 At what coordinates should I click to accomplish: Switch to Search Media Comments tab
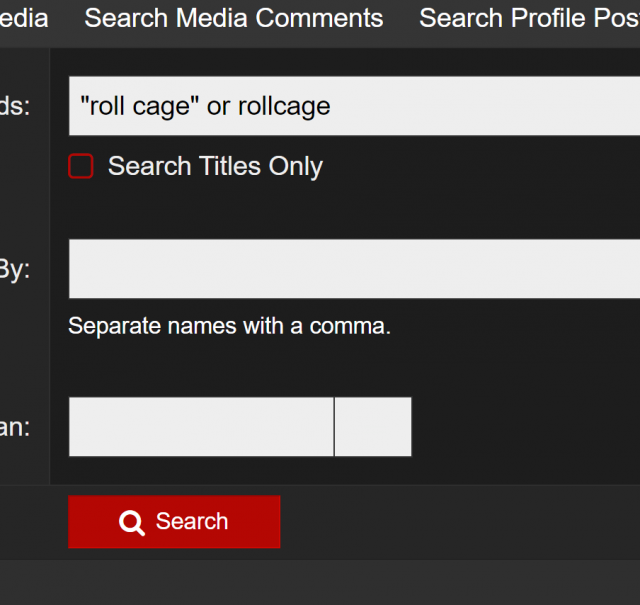click(233, 18)
